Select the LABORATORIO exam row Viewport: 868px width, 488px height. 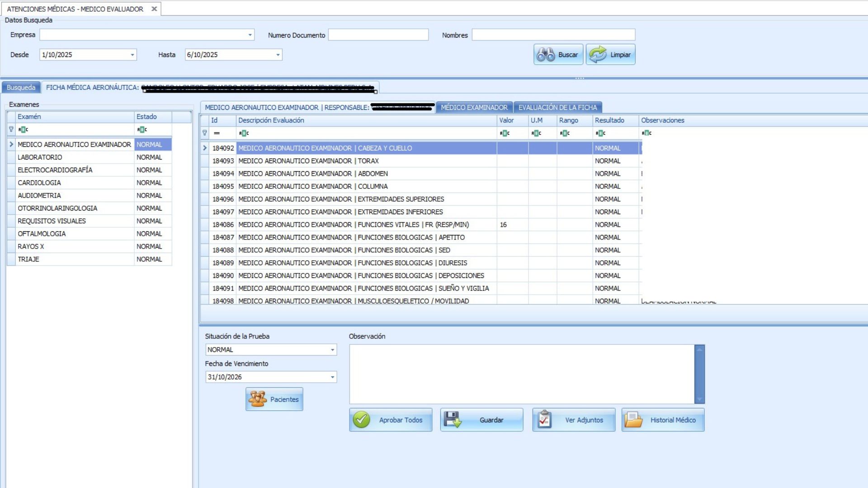point(40,157)
